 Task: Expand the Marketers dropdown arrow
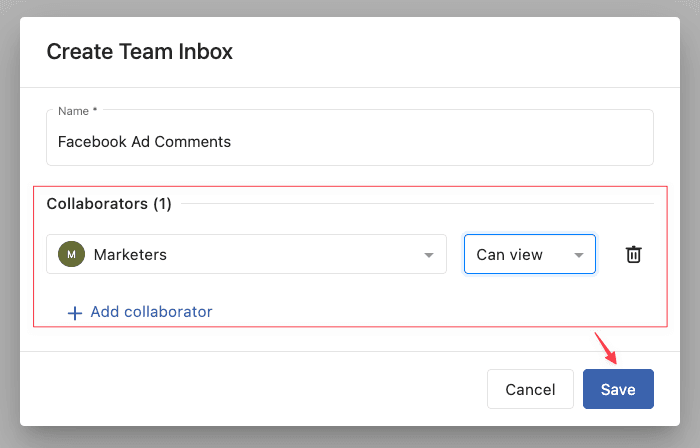tap(429, 255)
